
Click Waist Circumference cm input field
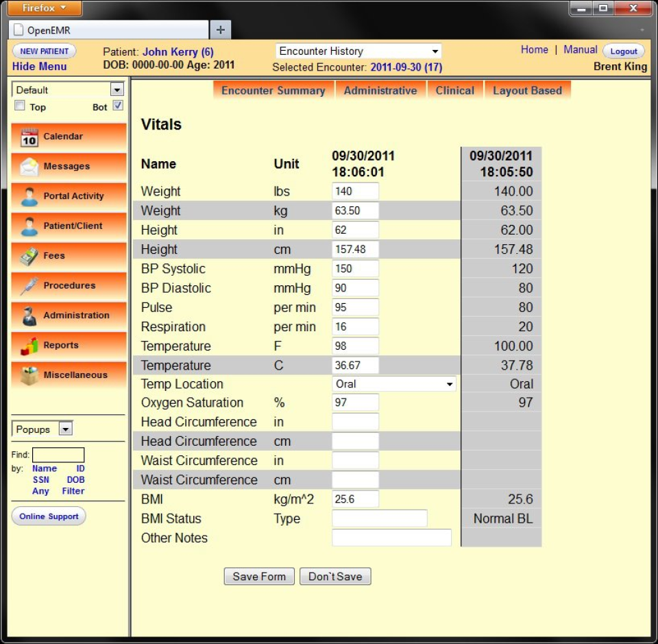pos(355,479)
